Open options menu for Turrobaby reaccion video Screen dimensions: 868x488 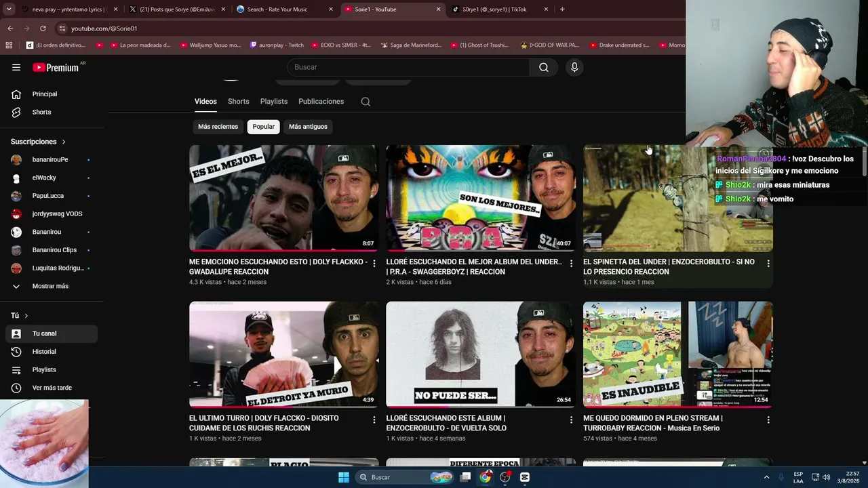click(x=768, y=420)
